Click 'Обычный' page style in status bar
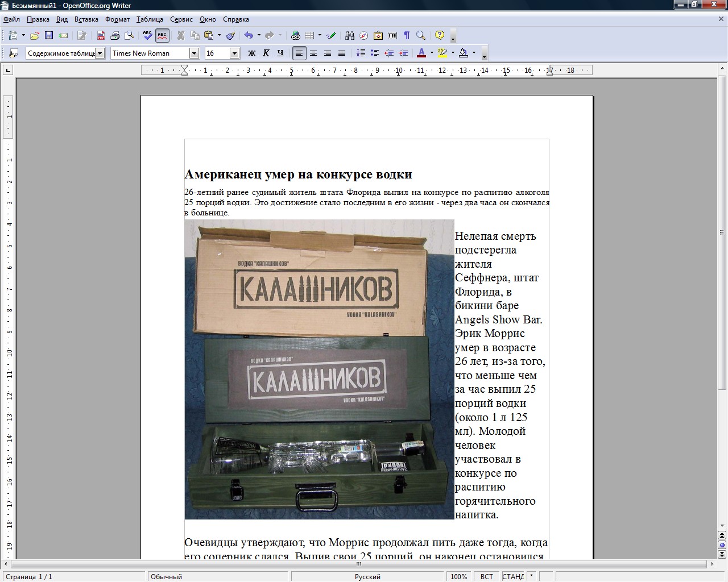The height and width of the screenshot is (582, 728). pyautogui.click(x=219, y=576)
